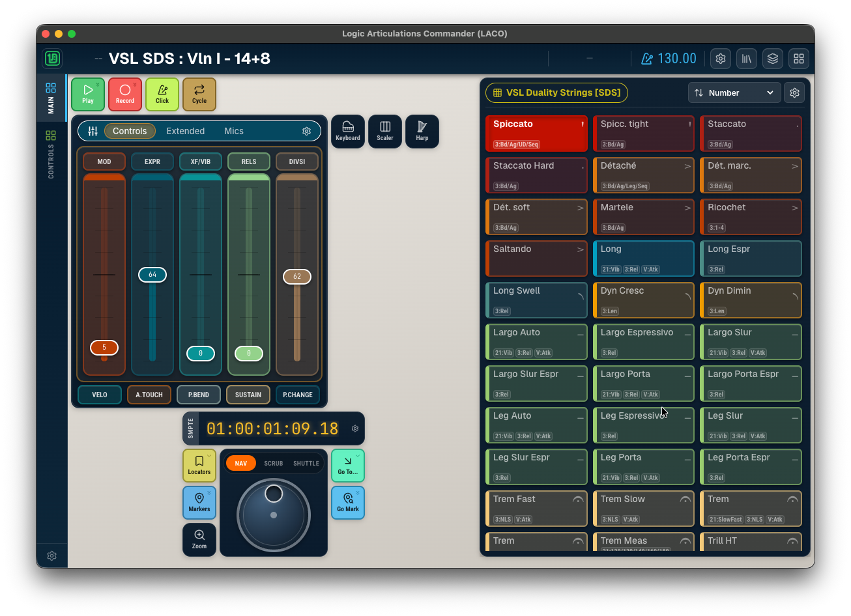
Task: Click the tempo metronome icon beside 130.00
Action: tap(647, 59)
